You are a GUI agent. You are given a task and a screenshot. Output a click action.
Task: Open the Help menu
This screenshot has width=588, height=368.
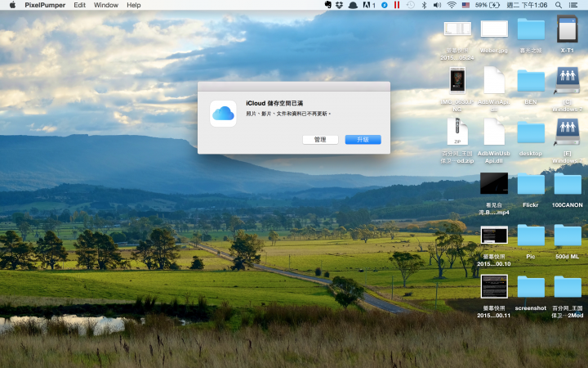[x=133, y=5]
